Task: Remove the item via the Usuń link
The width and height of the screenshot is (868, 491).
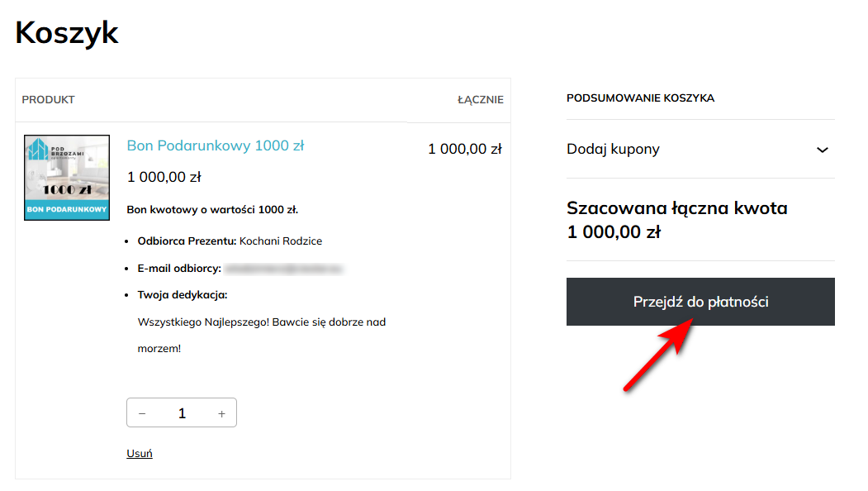Action: [140, 453]
